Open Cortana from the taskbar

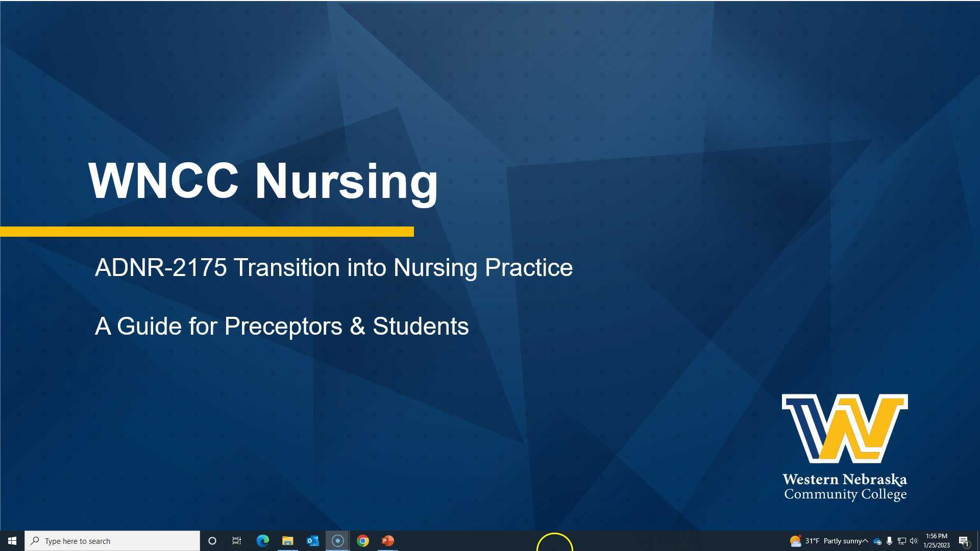[213, 540]
